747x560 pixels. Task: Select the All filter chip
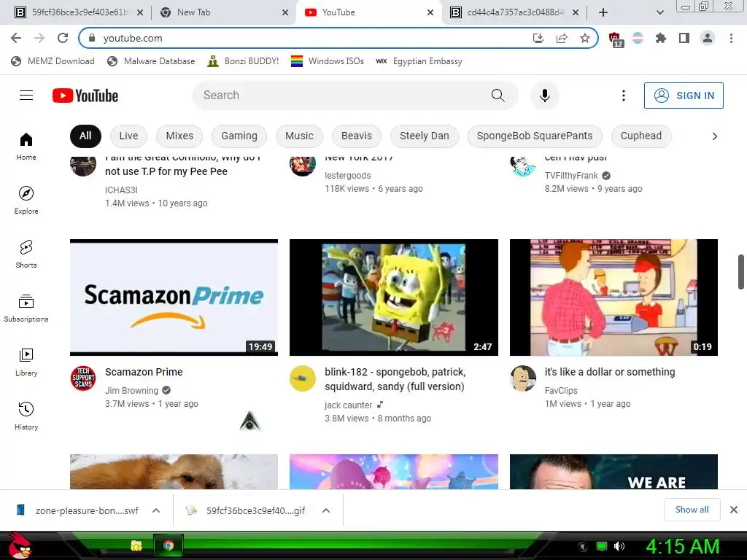click(x=85, y=136)
